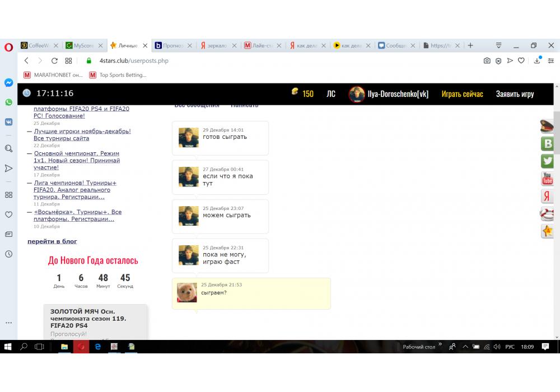Click the Twitter share icon on the right
The width and height of the screenshot is (560, 392).
click(x=547, y=161)
